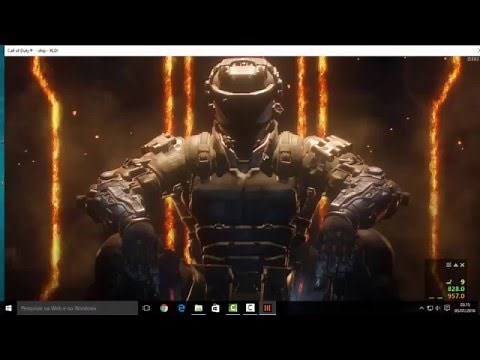Show hidden system tray icons

(x=422, y=308)
